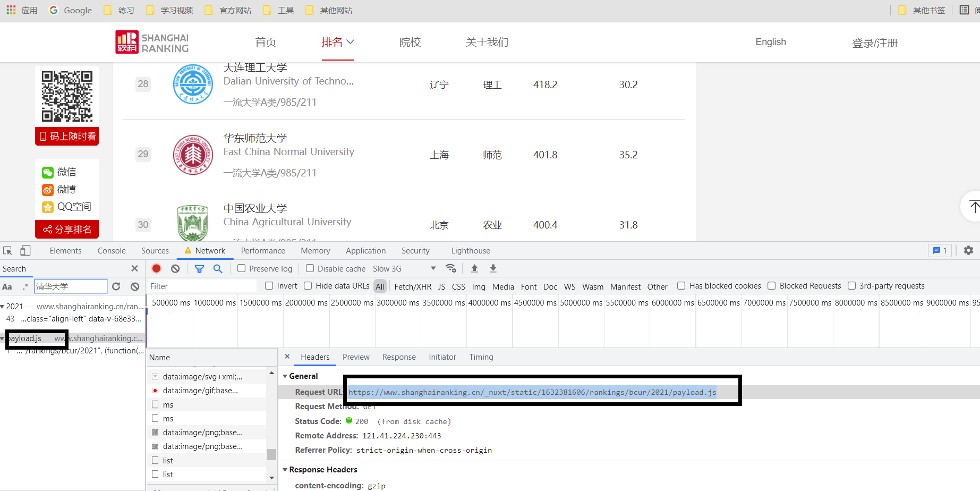The width and height of the screenshot is (980, 491).
Task: Open the Application panel
Action: tap(366, 250)
